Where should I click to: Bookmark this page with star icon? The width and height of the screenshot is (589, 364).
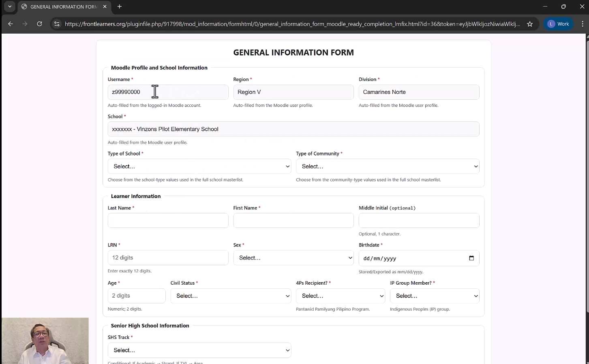530,24
